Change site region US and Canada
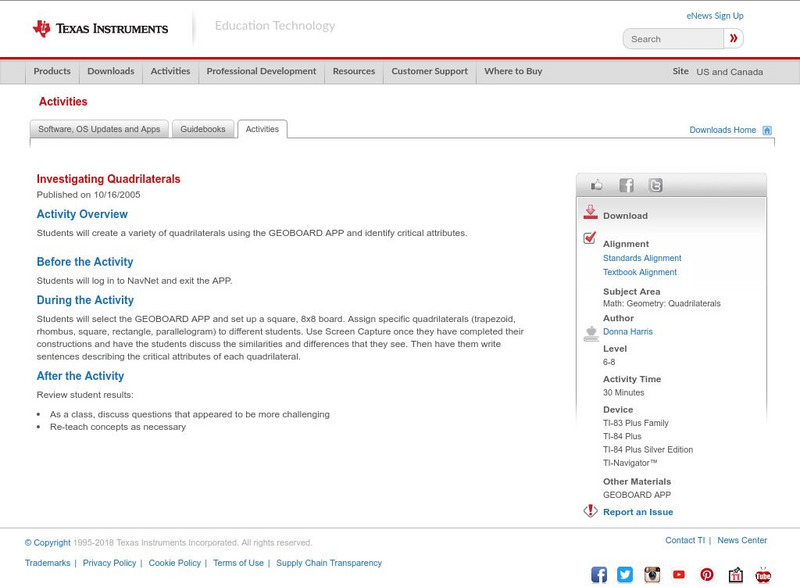The width and height of the screenshot is (800, 587). (x=730, y=72)
